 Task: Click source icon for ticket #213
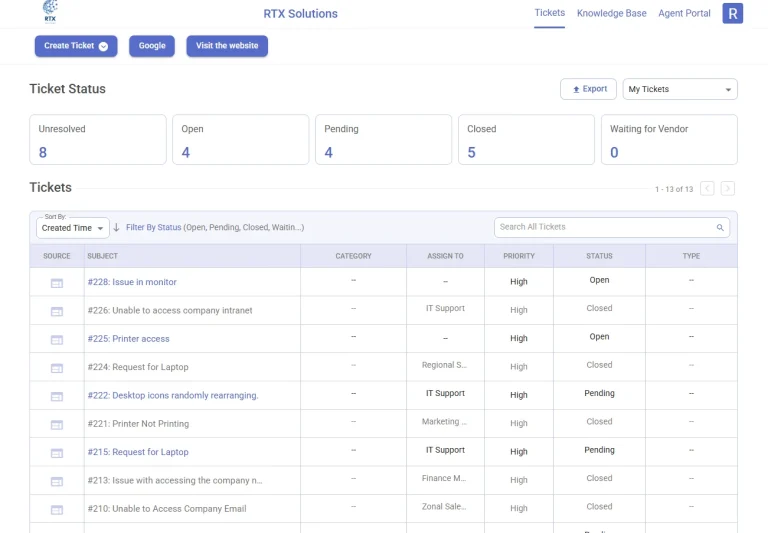tap(57, 482)
